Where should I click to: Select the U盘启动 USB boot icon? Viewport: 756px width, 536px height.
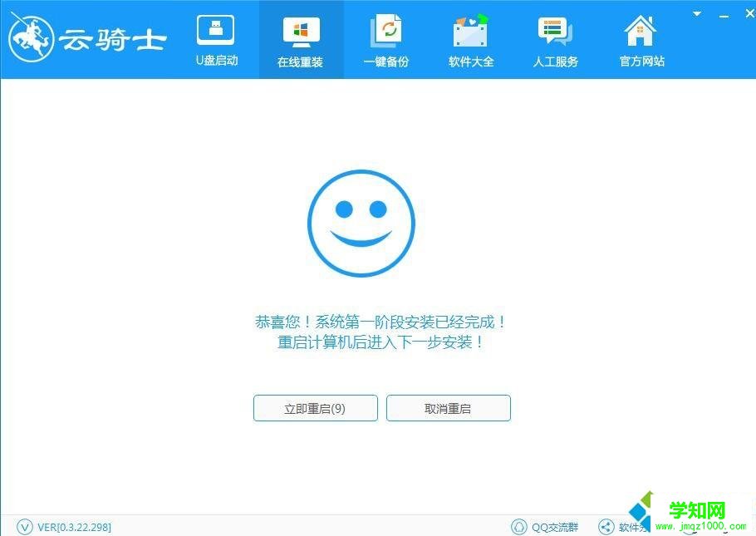click(216, 29)
